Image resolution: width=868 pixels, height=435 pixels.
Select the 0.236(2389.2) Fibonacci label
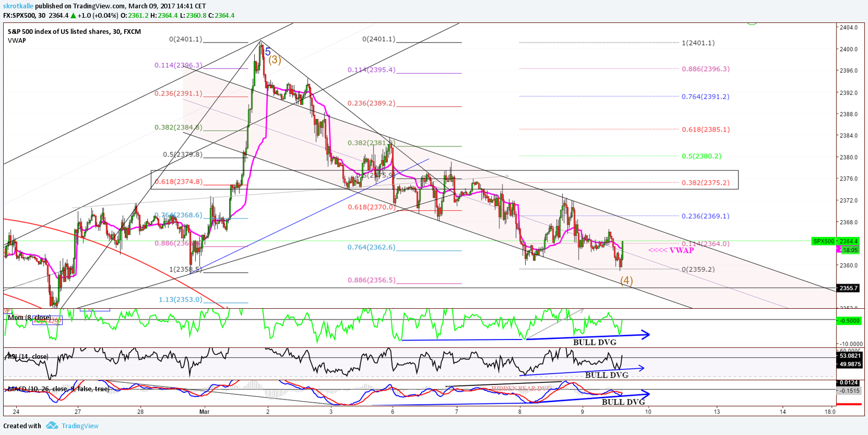click(372, 103)
